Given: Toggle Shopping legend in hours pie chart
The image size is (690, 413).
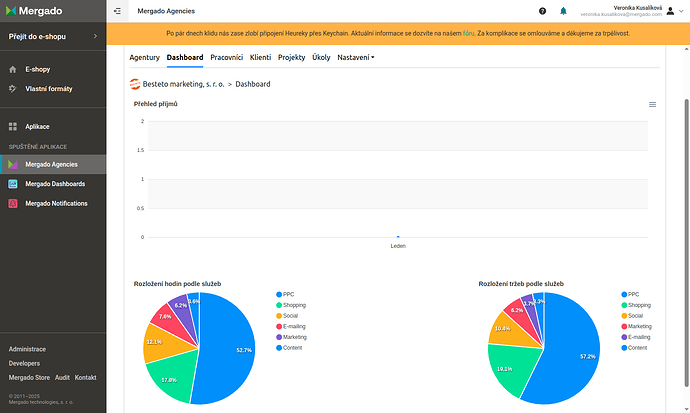Looking at the screenshot, I should pos(291,305).
